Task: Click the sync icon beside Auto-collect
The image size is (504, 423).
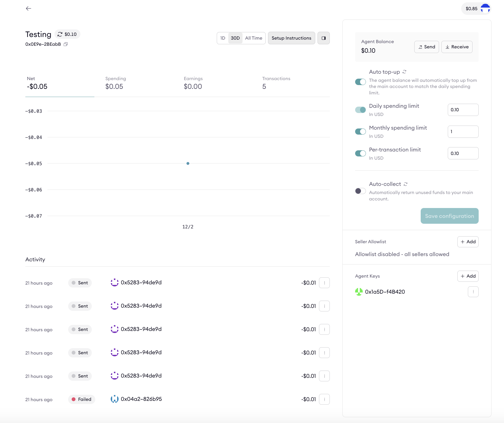Action: (x=406, y=184)
